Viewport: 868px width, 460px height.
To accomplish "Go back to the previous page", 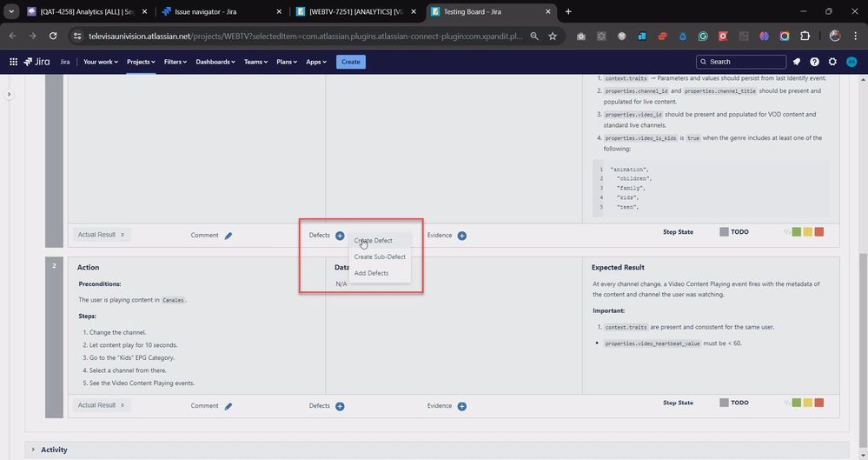I will [13, 36].
